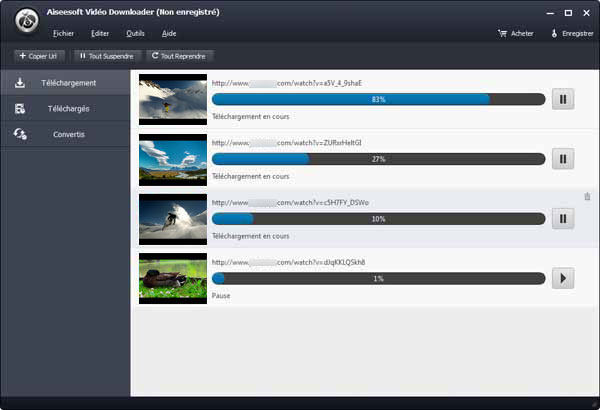
Task: Click URL ending c5H7FY_DSWo
Action: (290, 203)
